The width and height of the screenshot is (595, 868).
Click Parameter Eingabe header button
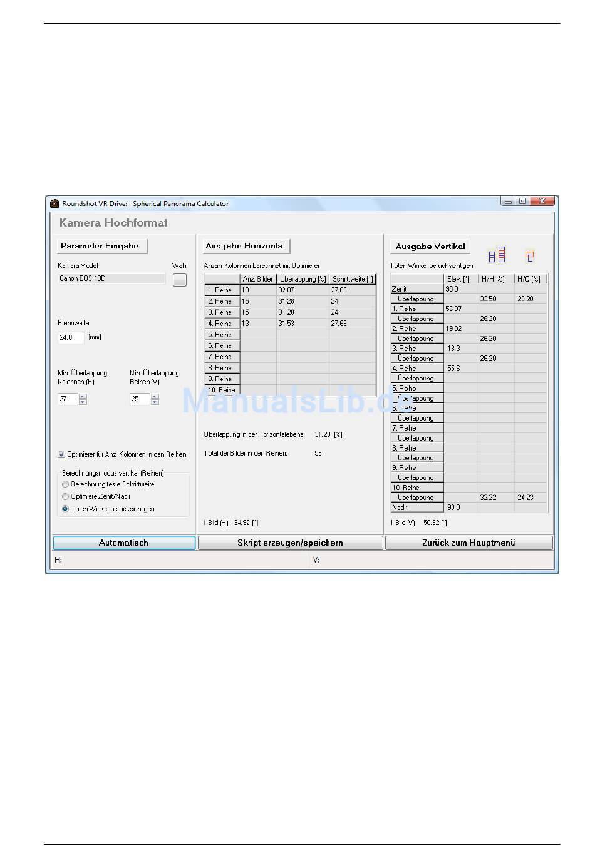click(101, 246)
